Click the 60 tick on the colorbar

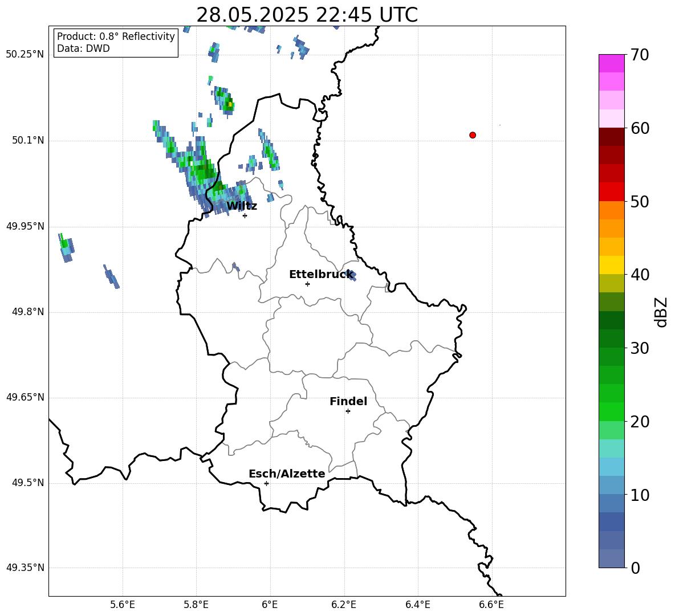pyautogui.click(x=640, y=128)
